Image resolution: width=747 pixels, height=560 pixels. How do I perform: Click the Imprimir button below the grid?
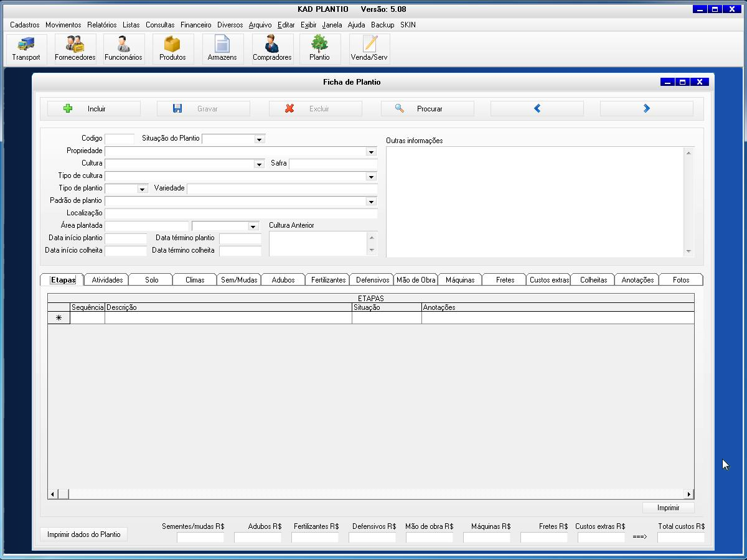tap(668, 508)
